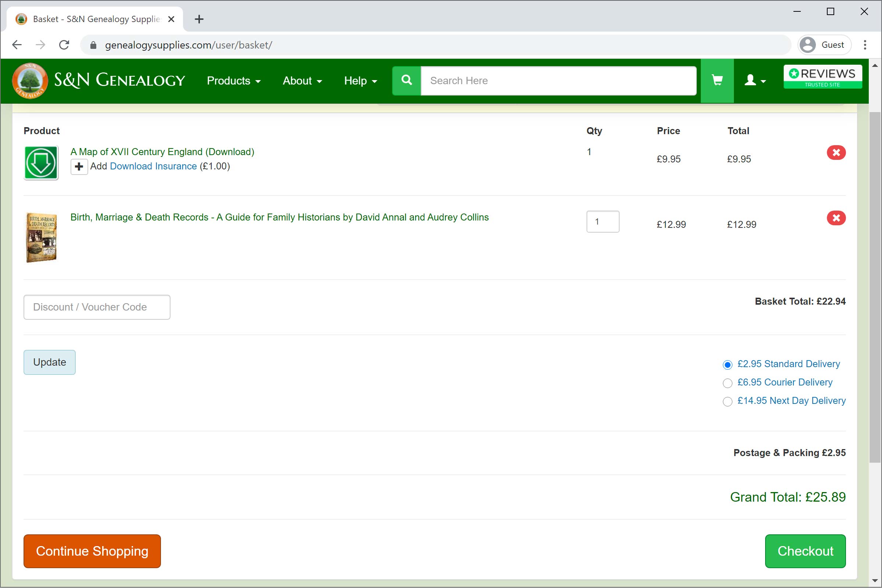
Task: Add Download Insurance with the plus button
Action: tap(79, 166)
